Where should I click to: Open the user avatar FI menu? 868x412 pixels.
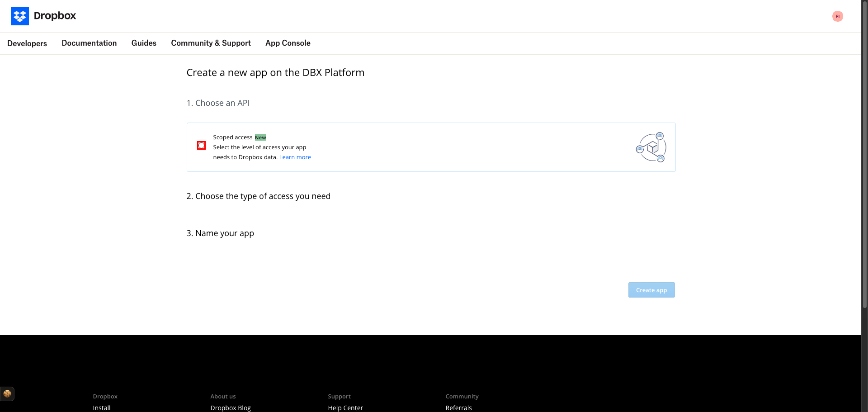[x=837, y=16]
